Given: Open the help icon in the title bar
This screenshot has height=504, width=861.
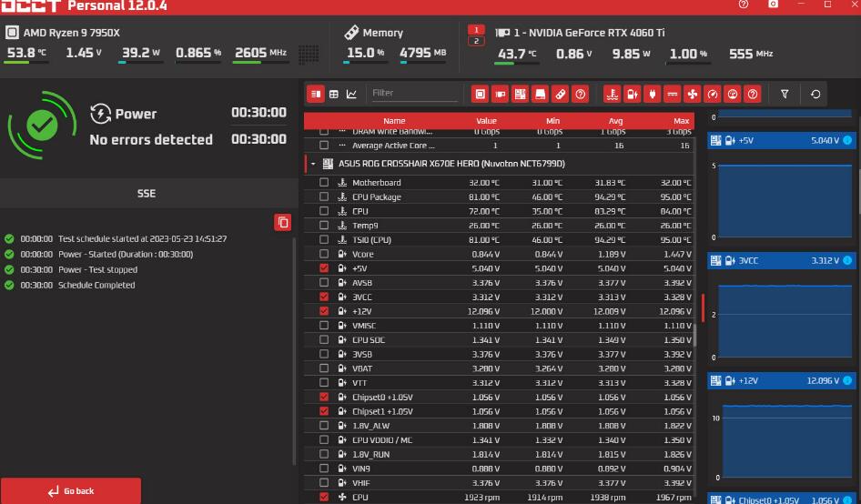Looking at the screenshot, I should pos(744,5).
